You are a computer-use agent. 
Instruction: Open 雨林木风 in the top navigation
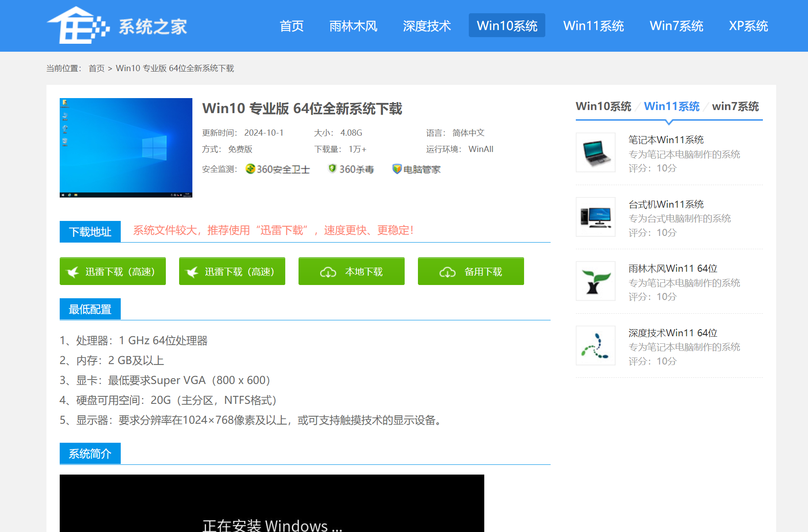(x=353, y=26)
